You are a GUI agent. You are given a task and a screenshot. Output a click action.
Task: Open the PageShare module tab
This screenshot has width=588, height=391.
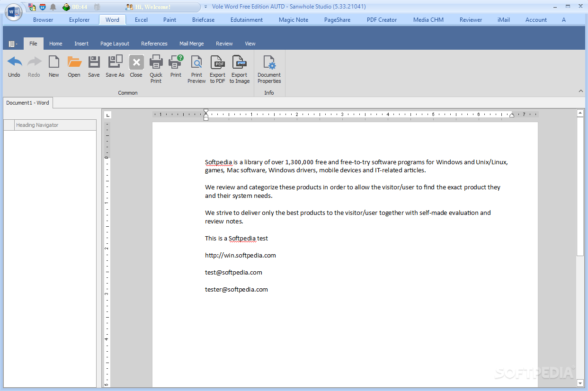click(x=338, y=20)
